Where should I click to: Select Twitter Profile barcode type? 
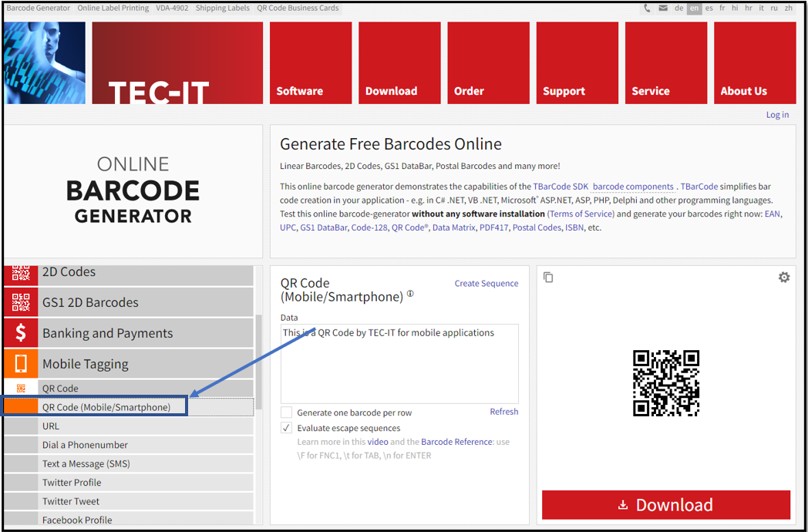point(129,483)
